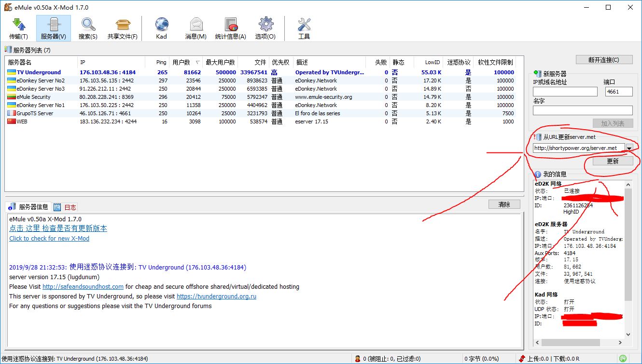The width and height of the screenshot is (642, 364).
Task: Sort the server list by 软性文件限制 column
Action: (494, 62)
